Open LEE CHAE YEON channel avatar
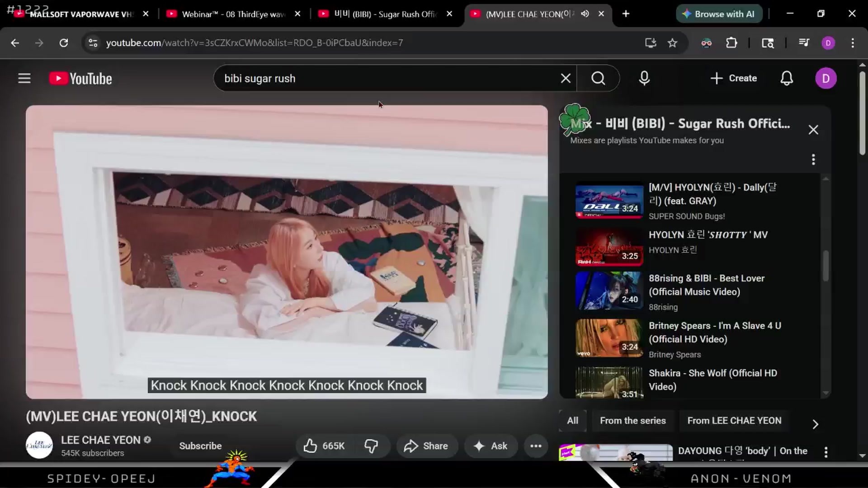 click(39, 446)
